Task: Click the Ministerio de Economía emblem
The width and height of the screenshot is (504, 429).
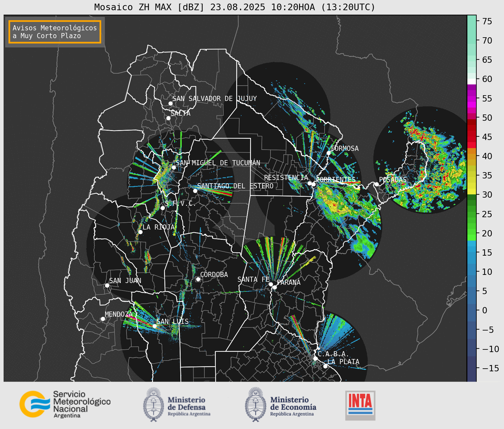Action: point(256,404)
